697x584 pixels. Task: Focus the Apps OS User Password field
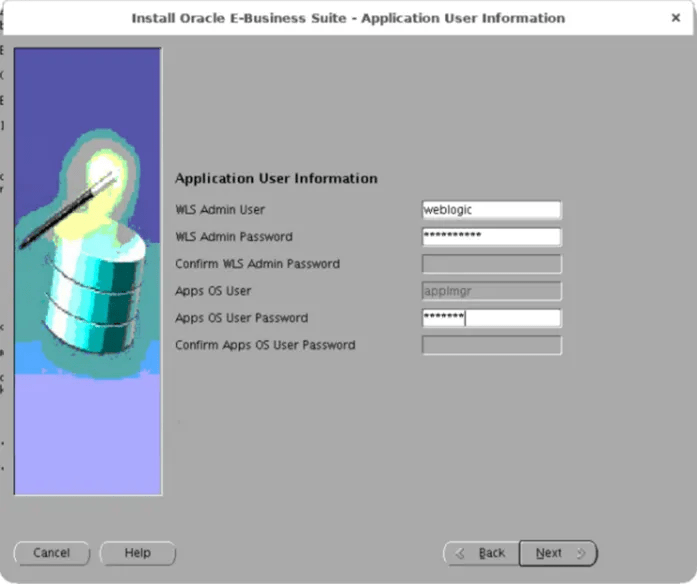491,318
